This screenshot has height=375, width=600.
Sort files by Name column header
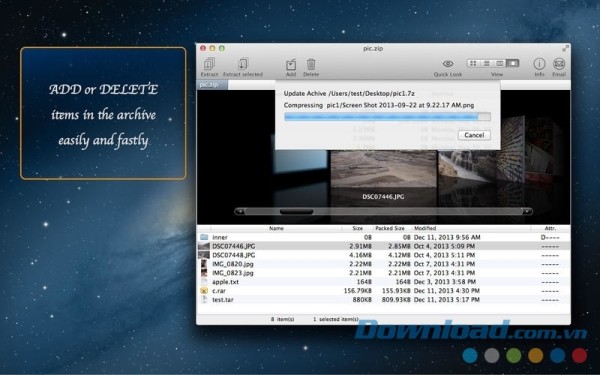(276, 228)
